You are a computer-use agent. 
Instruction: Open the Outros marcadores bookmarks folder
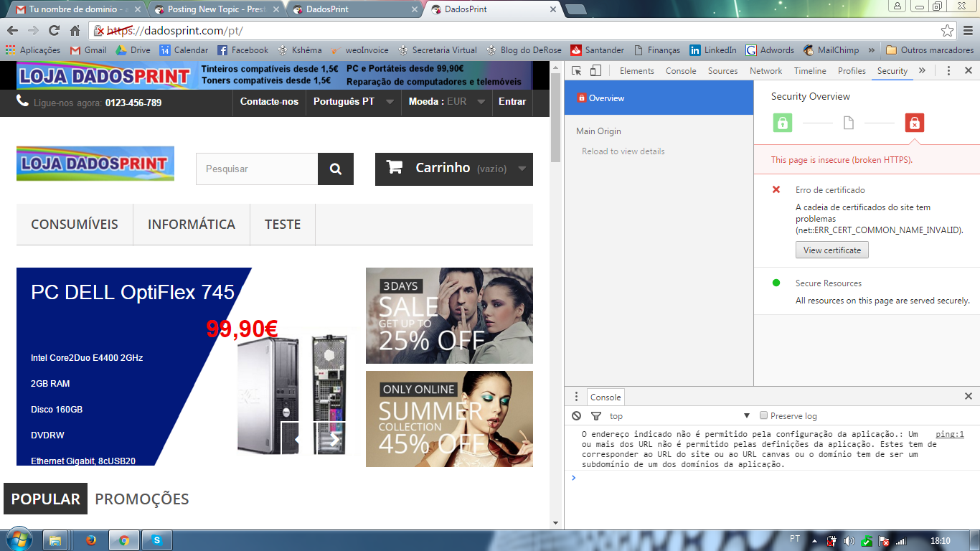[930, 50]
